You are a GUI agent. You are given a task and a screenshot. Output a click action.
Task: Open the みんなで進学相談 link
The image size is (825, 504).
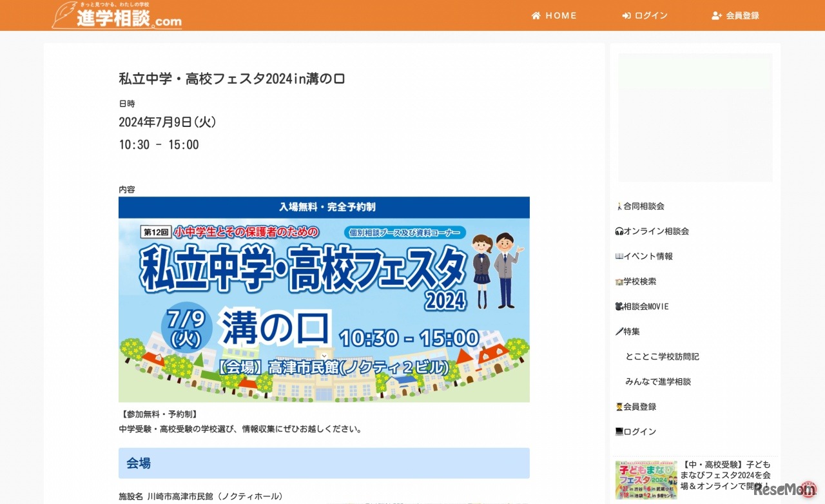658,382
